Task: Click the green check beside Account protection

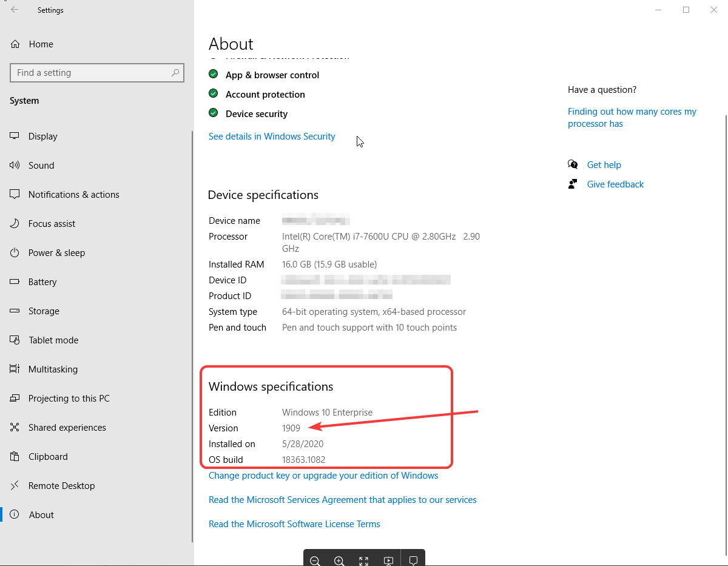Action: tap(214, 94)
